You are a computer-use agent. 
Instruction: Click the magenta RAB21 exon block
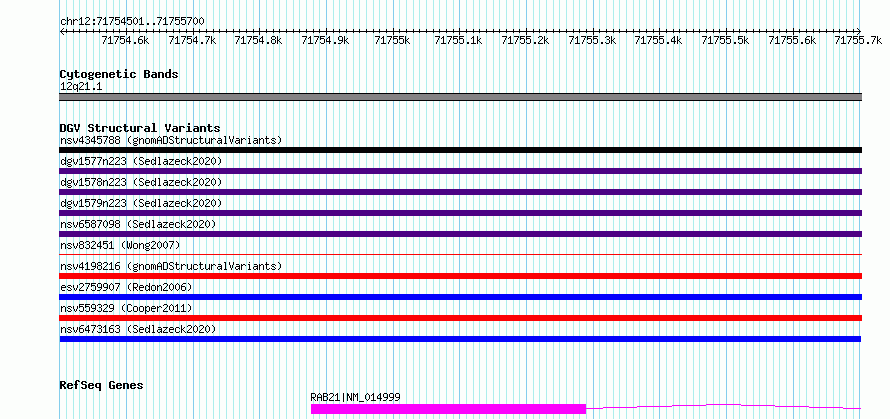pyautogui.click(x=448, y=409)
